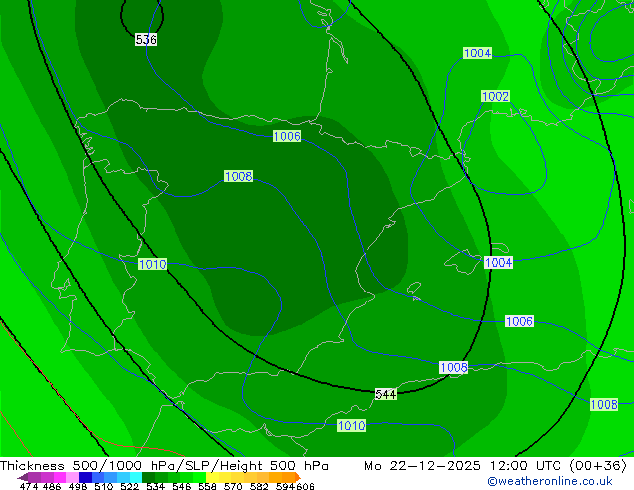
Task: Select the 1004 label above the 1002 label
Action: click(x=478, y=53)
